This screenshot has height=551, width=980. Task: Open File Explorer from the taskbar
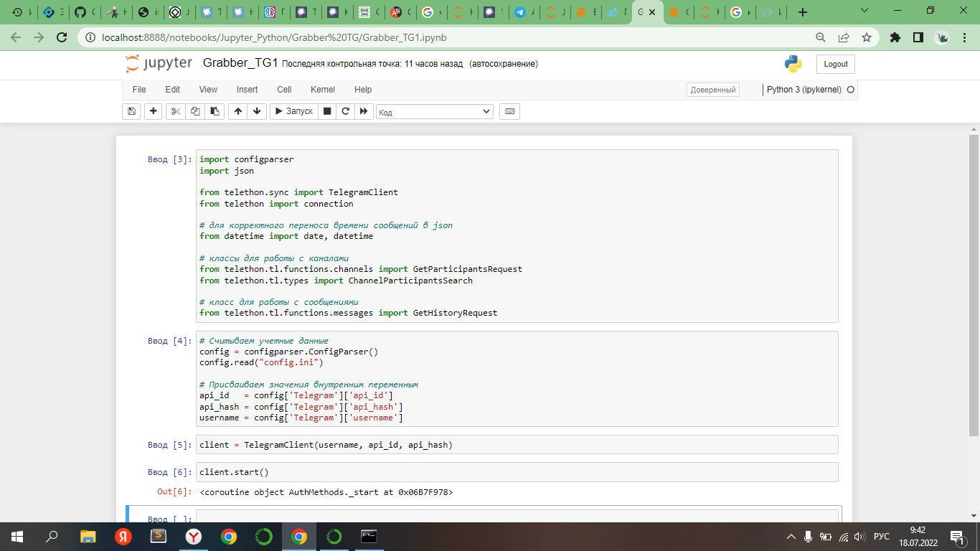88,537
